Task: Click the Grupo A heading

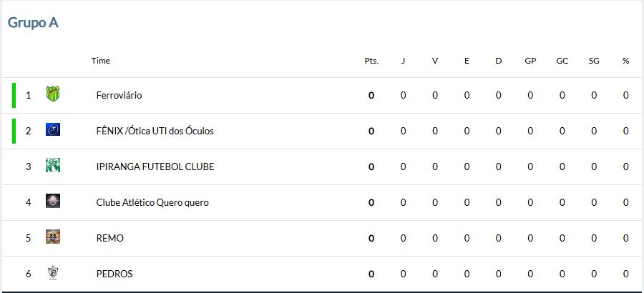Action: coord(33,23)
